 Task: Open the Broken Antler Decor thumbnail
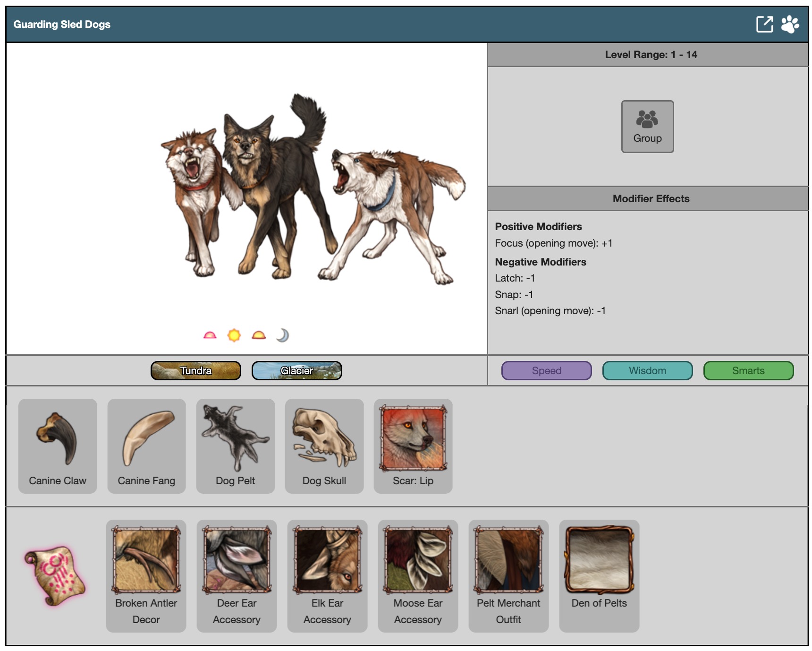click(x=146, y=560)
